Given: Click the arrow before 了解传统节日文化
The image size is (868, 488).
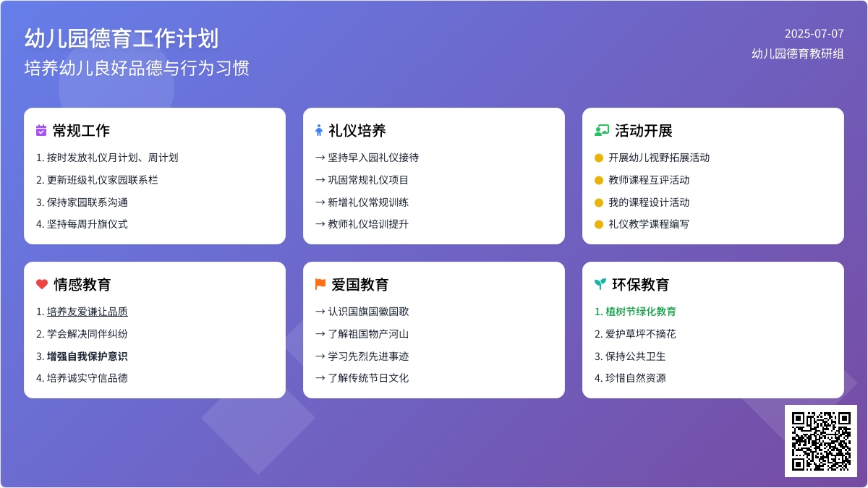Looking at the screenshot, I should [320, 378].
